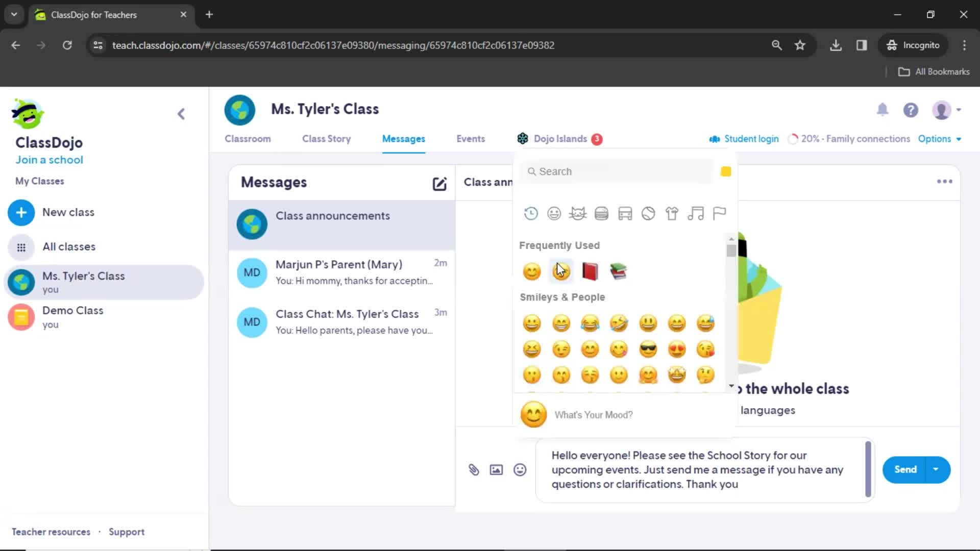Click the Join a school link
Screen dimensions: 980x551
(x=49, y=160)
